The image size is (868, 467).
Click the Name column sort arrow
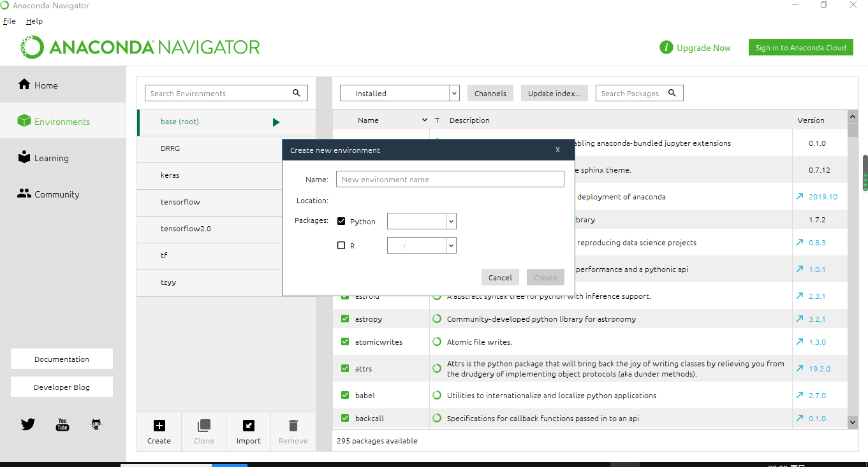pyautogui.click(x=425, y=120)
